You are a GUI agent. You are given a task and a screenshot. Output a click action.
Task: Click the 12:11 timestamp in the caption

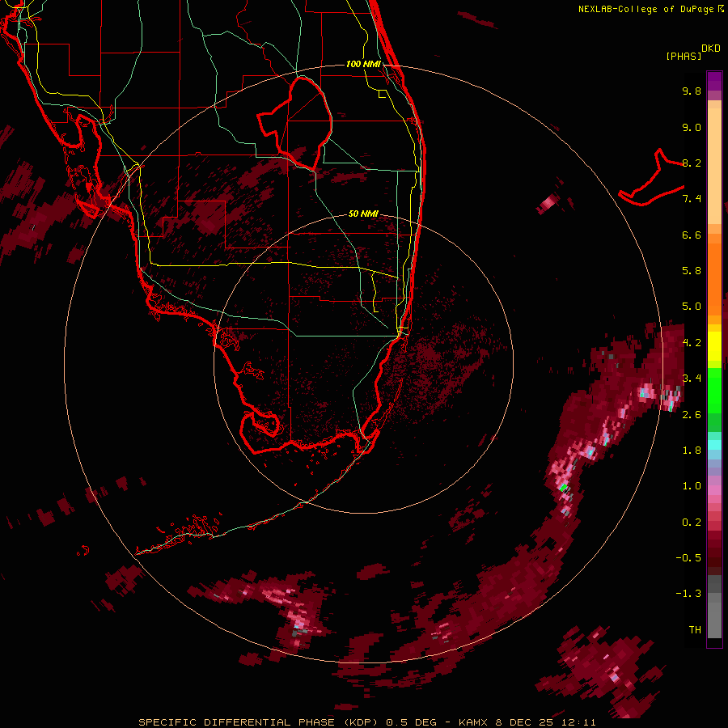point(578,722)
